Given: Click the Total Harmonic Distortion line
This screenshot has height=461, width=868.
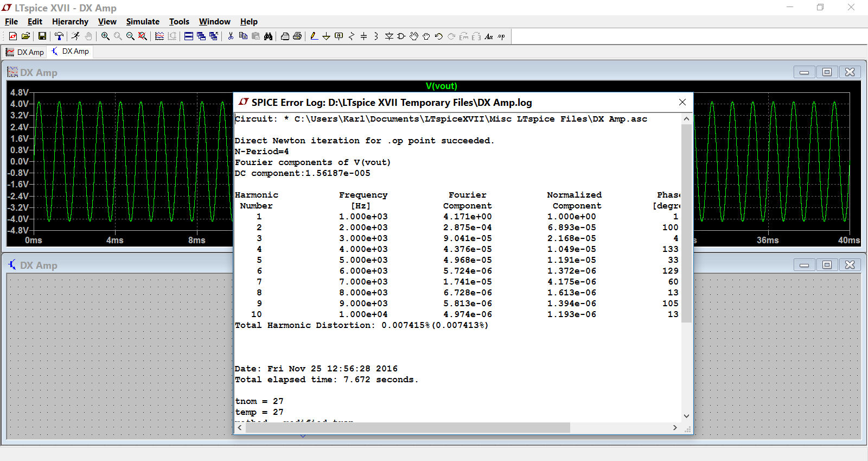Looking at the screenshot, I should tap(361, 325).
